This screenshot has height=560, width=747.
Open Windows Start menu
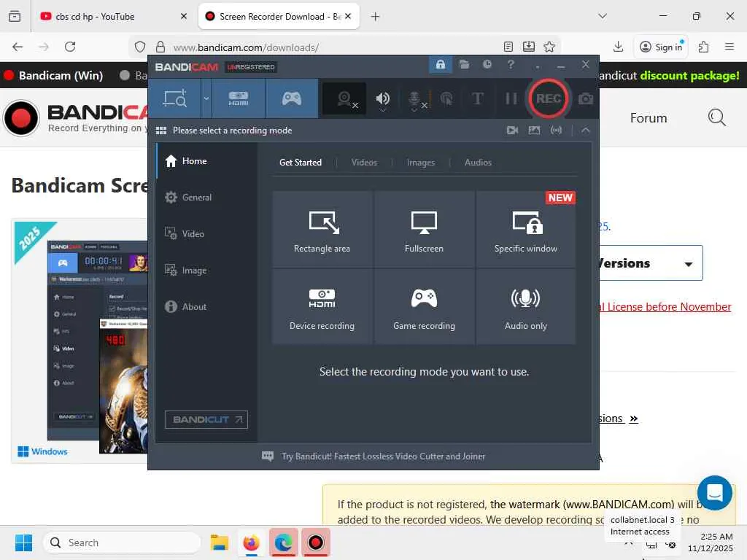click(23, 542)
